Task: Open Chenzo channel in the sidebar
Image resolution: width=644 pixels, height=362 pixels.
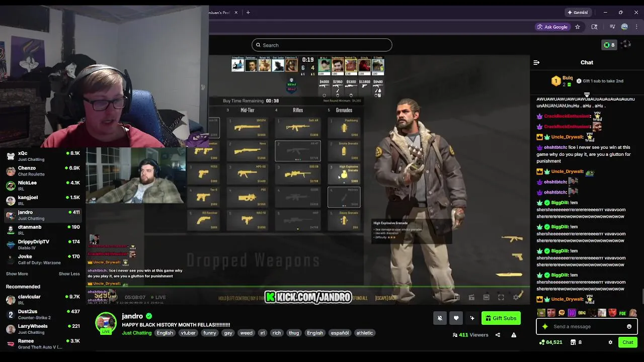Action: coord(43,170)
